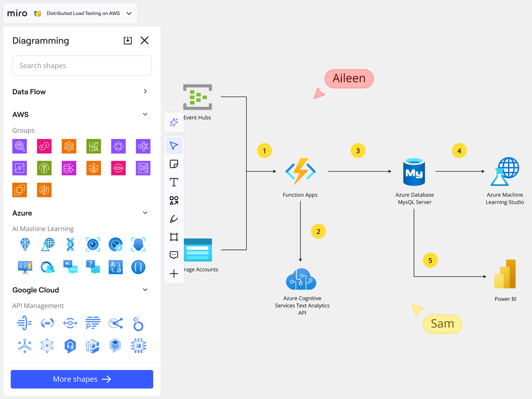Select the Azure lightbulb brain shape
Viewport: 532px width, 399px height.
(25, 244)
